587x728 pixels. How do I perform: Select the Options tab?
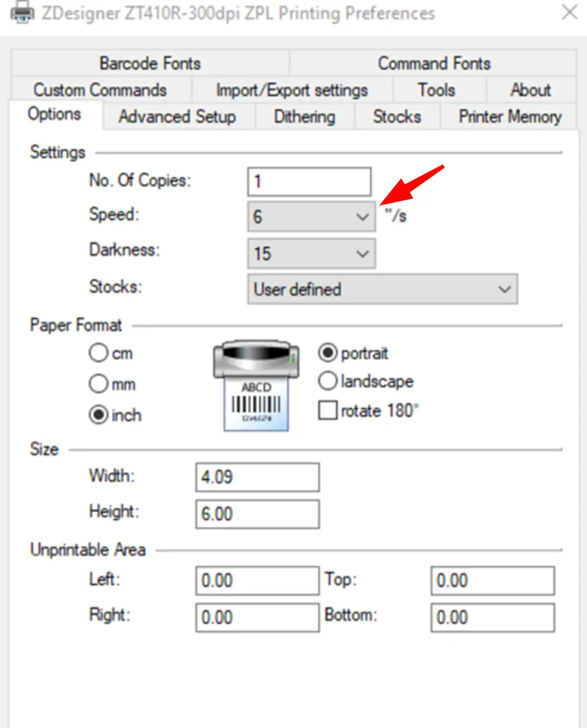click(54, 114)
